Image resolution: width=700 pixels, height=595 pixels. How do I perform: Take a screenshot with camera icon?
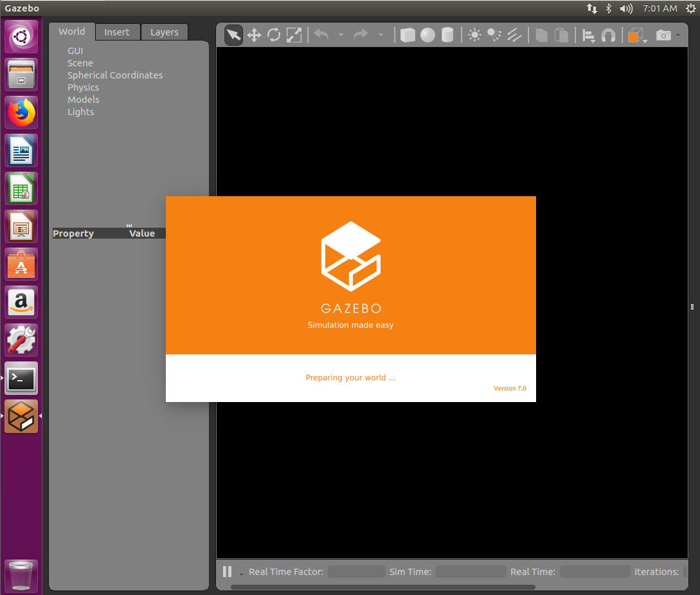pyautogui.click(x=664, y=35)
